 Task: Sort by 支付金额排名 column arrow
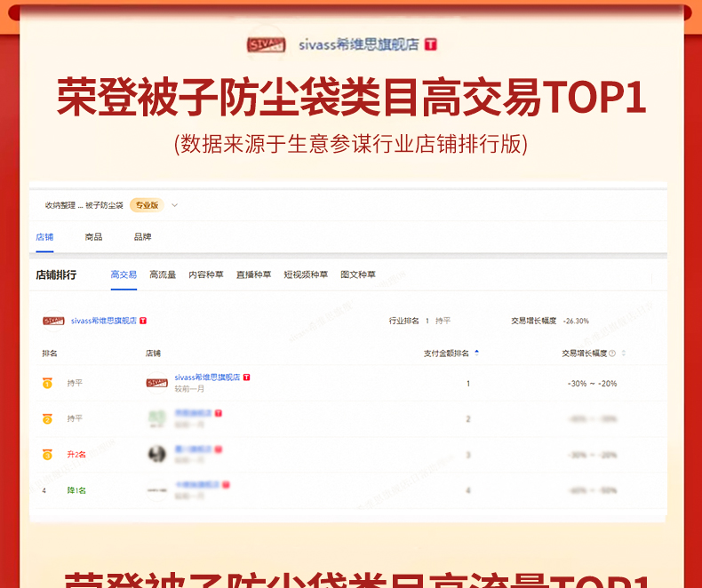(477, 354)
